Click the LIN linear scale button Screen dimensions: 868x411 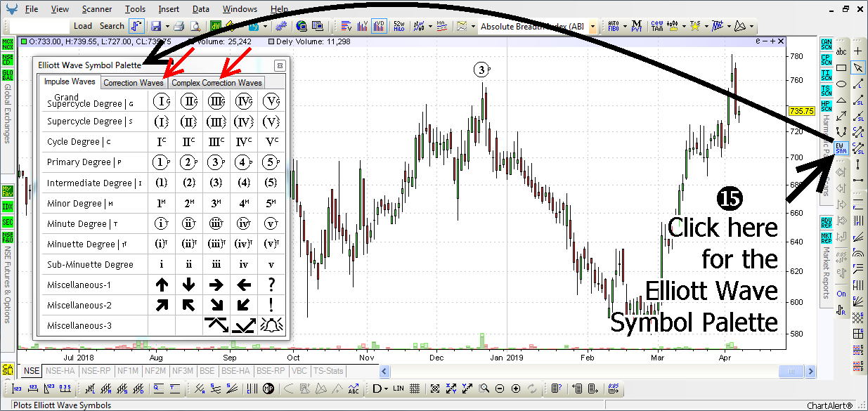tap(399, 389)
